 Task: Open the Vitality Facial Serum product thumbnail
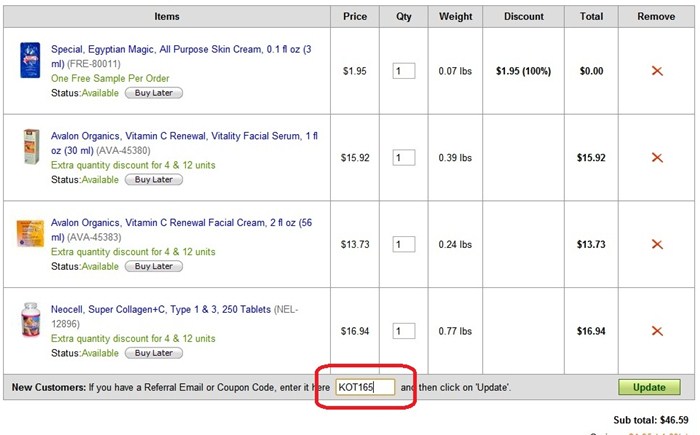pyautogui.click(x=31, y=146)
